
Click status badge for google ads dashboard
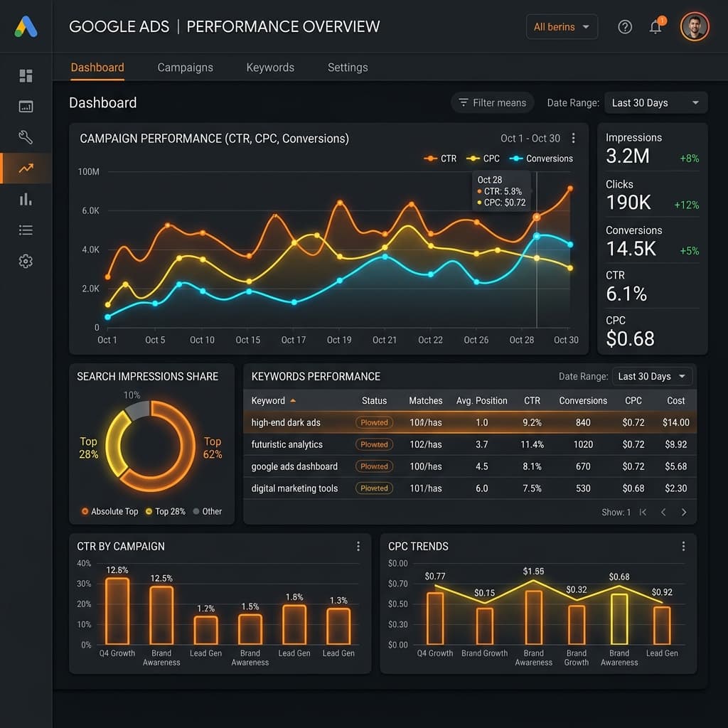point(374,466)
